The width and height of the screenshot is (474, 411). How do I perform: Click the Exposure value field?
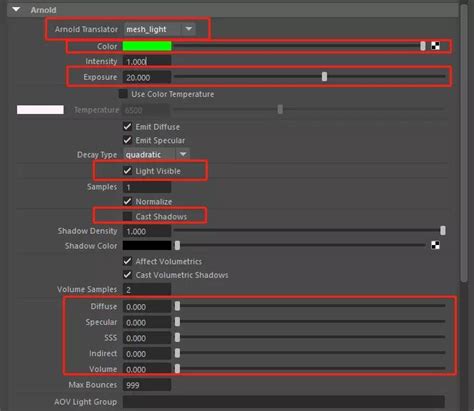point(147,77)
